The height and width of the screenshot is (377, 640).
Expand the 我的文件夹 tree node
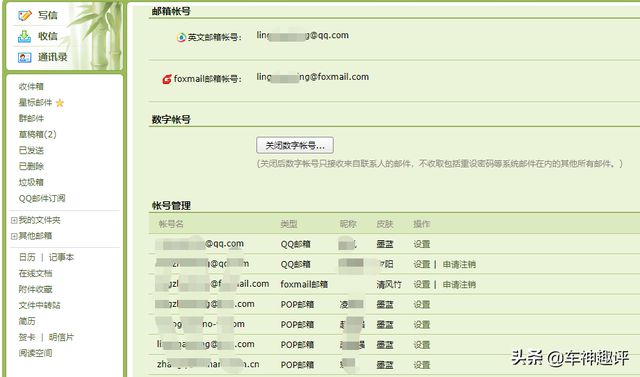coord(14,220)
